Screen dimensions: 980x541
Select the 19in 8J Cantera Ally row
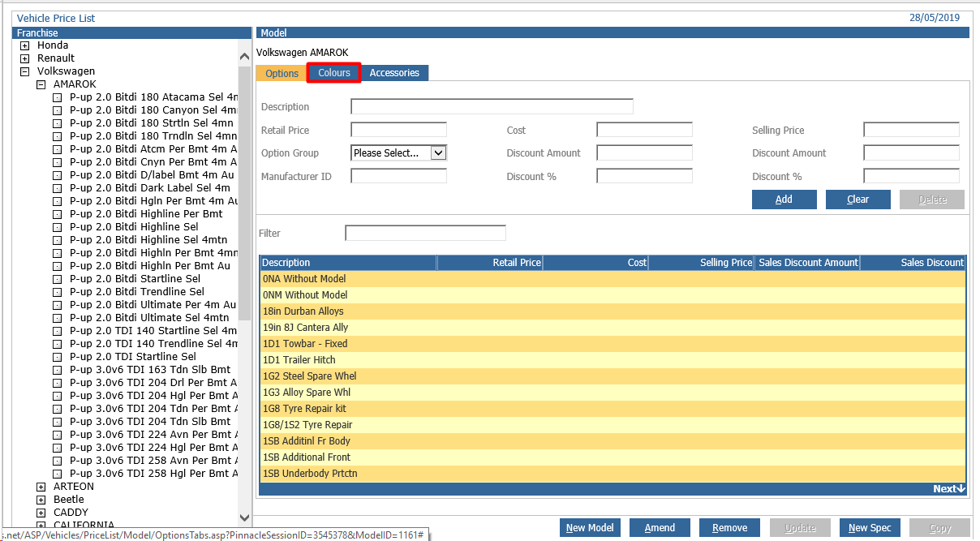(612, 328)
